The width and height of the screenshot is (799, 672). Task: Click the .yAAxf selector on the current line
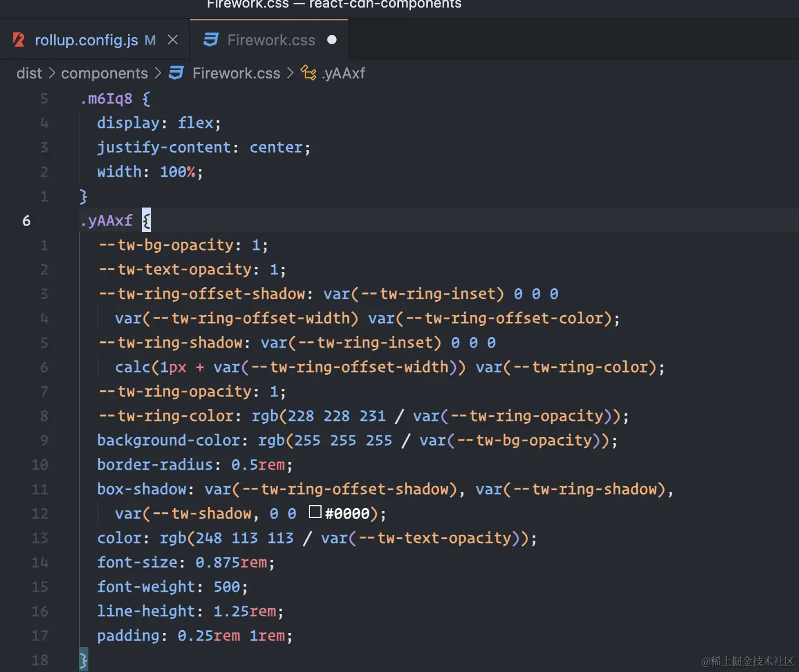point(106,221)
